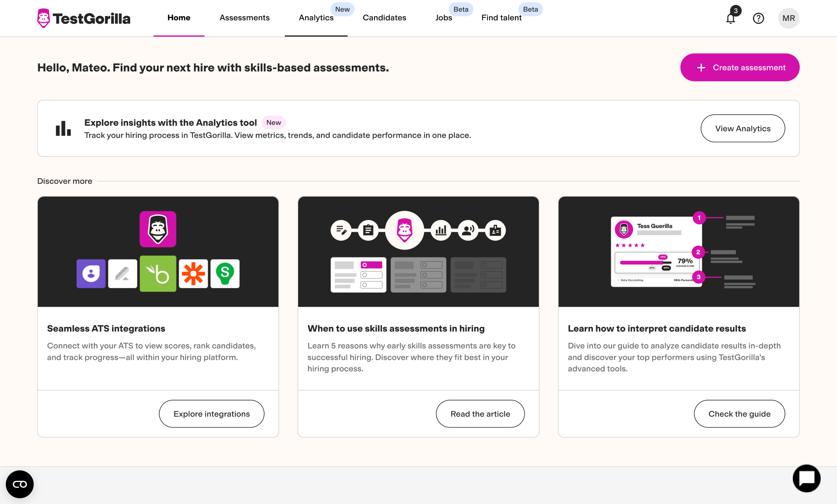Image resolution: width=837 pixels, height=504 pixels.
Task: Click the plus icon on Create assessment
Action: coord(701,68)
